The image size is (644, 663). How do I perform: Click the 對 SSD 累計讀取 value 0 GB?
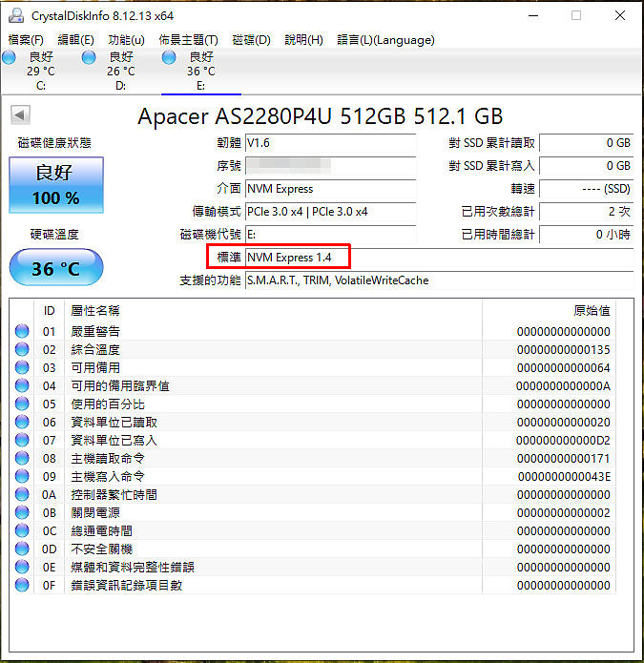click(x=587, y=143)
